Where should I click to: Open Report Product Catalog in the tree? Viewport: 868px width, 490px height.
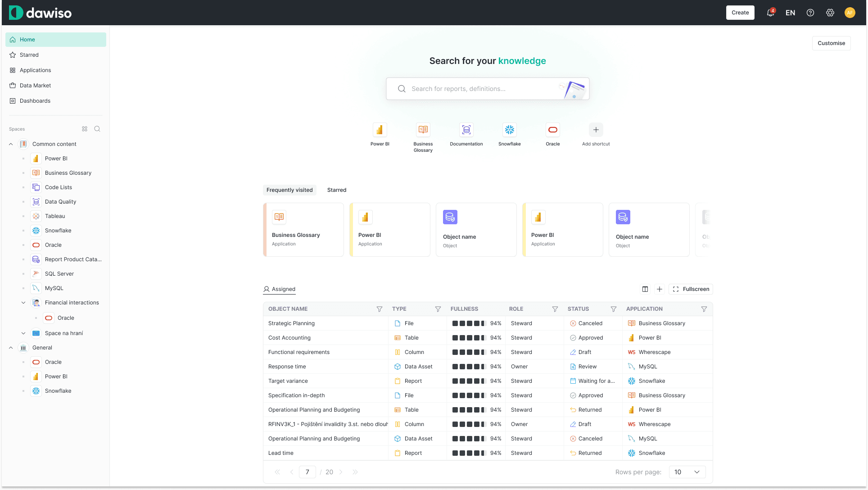73,259
